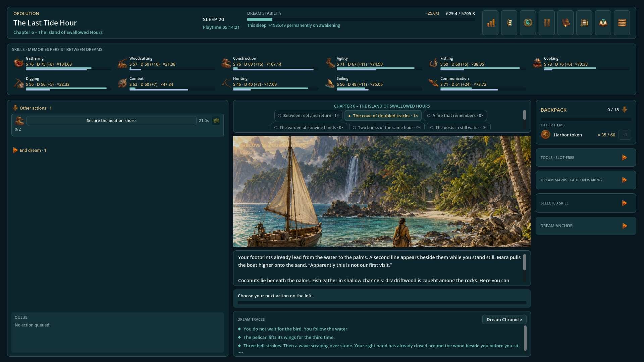The width and height of the screenshot is (644, 362).
Task: Open the signpost scrolls icon
Action: click(x=509, y=23)
